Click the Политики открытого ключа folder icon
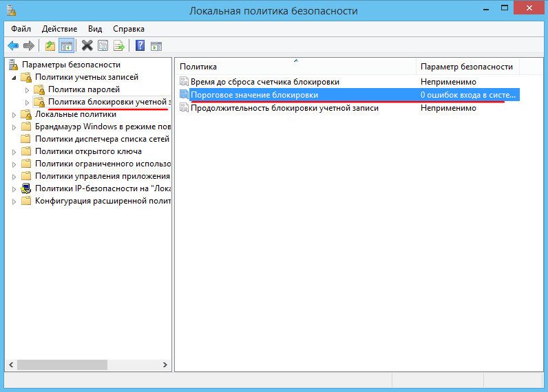The height and width of the screenshot is (392, 548). point(26,151)
